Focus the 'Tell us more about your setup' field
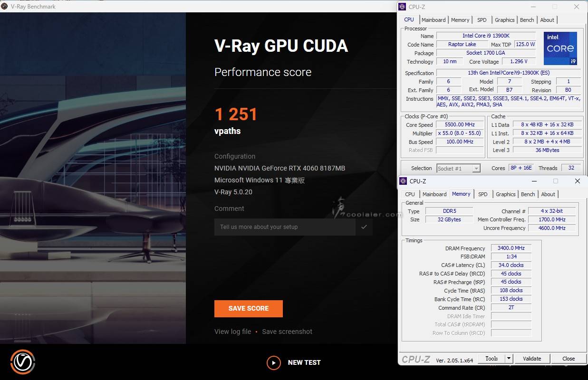Image resolution: width=588 pixels, height=380 pixels. (x=284, y=227)
